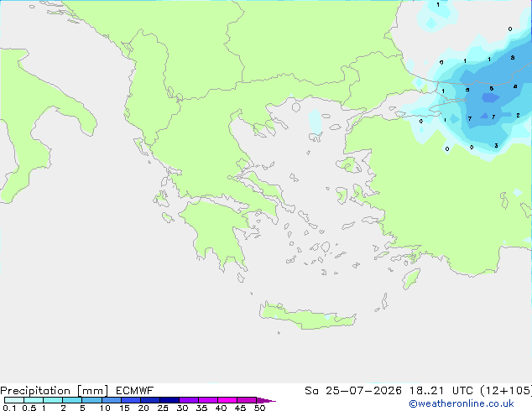Pick the 15–20 mm royal blue legend swatch
This screenshot has height=411, width=532.
(x=131, y=400)
